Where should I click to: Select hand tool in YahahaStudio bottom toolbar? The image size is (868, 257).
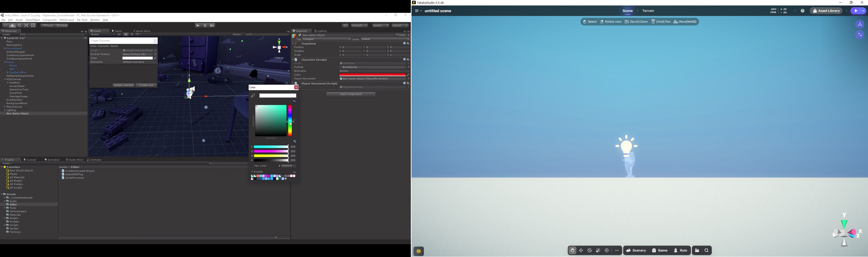click(x=572, y=251)
